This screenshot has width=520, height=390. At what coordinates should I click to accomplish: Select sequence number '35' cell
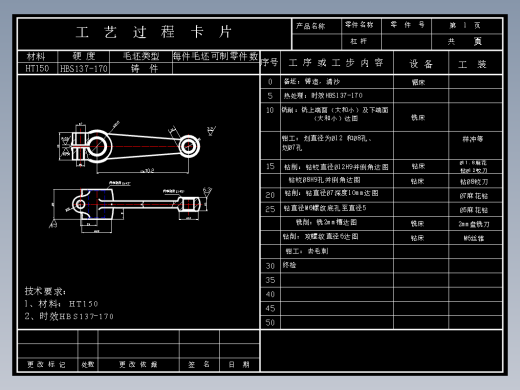(270, 280)
